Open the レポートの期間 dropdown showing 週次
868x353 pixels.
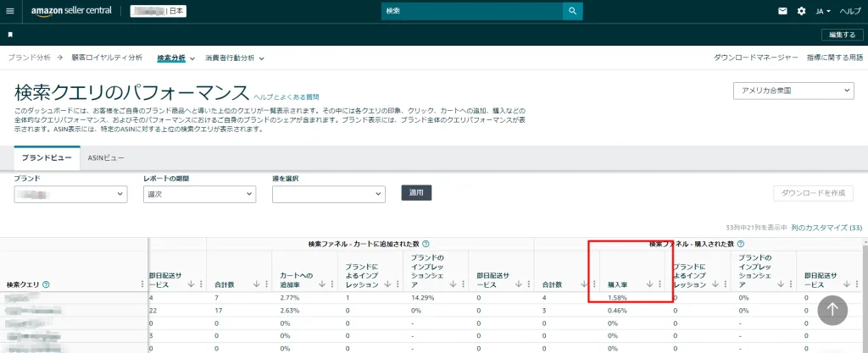[x=199, y=194]
